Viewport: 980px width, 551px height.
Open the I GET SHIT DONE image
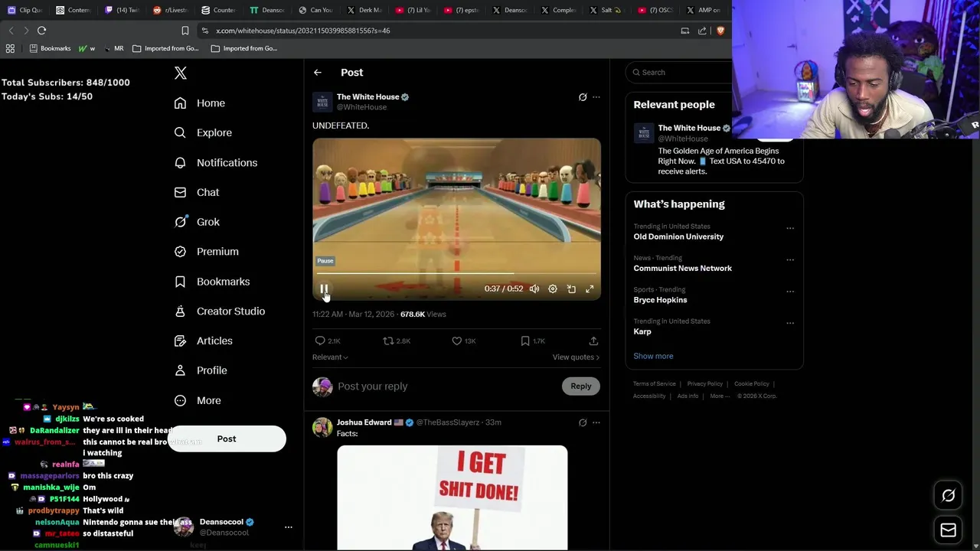click(x=452, y=498)
